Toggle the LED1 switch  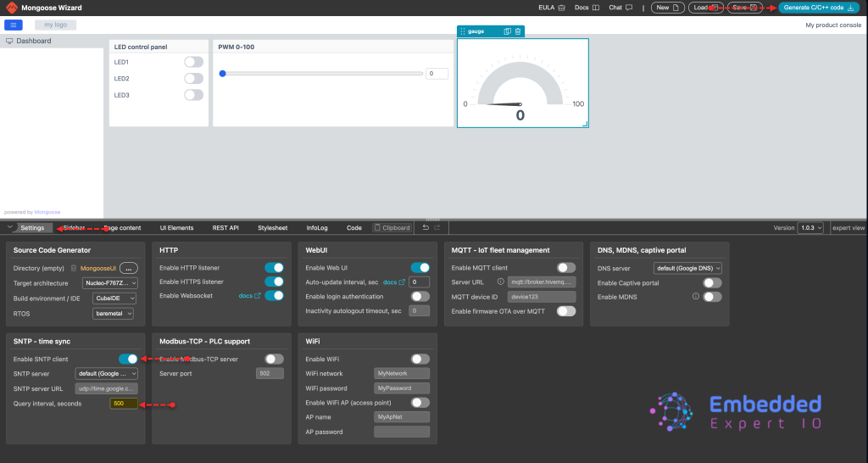tap(194, 62)
